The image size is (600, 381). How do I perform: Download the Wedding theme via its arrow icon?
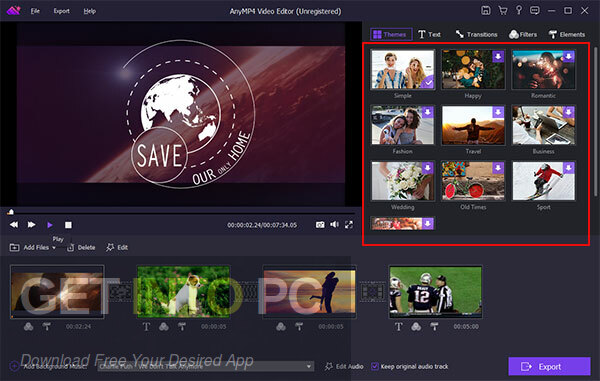427,168
